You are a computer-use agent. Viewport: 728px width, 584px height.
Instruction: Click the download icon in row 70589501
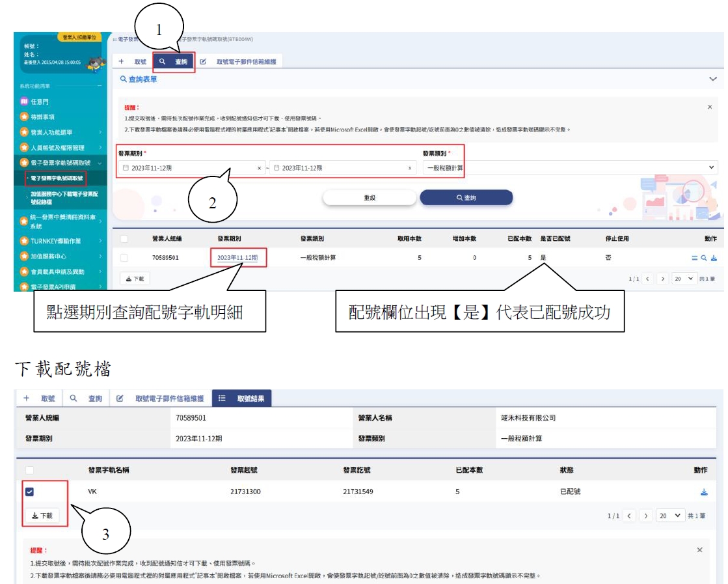[714, 258]
